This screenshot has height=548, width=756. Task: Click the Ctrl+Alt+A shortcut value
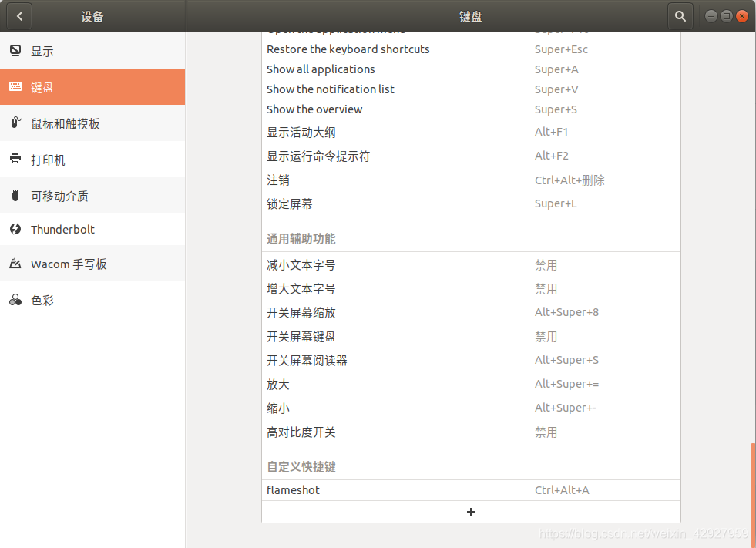click(562, 490)
